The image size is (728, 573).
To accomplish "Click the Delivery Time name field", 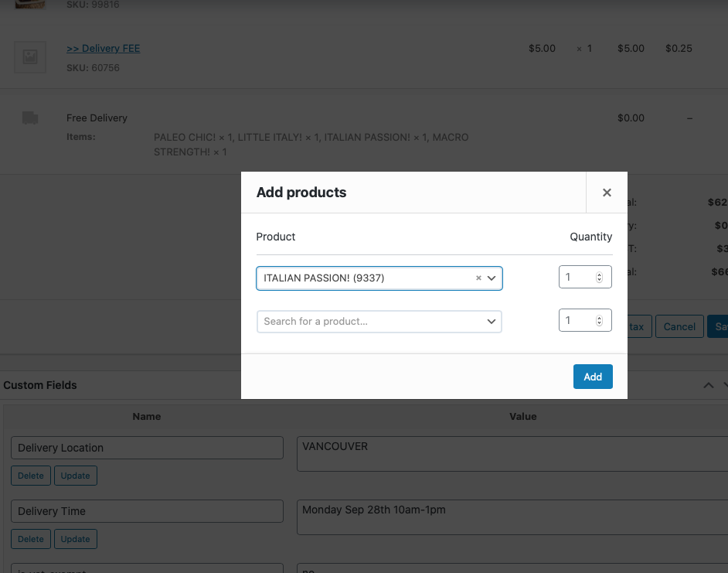I will coord(147,511).
